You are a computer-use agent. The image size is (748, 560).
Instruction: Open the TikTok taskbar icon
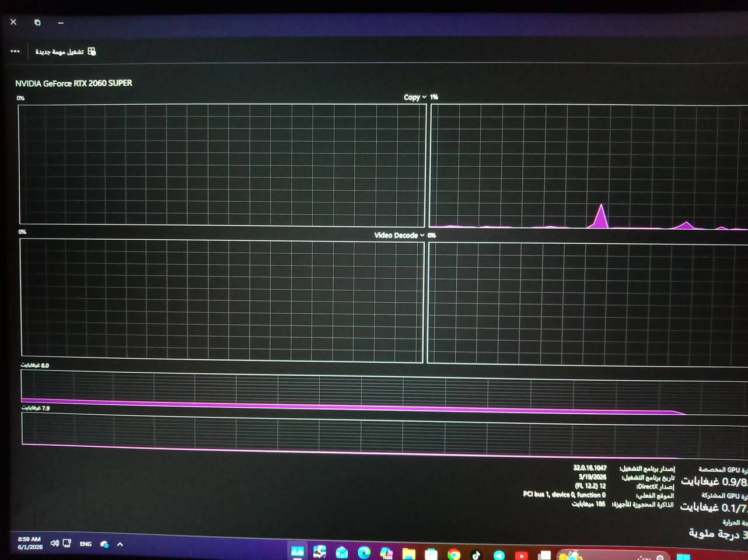(476, 554)
